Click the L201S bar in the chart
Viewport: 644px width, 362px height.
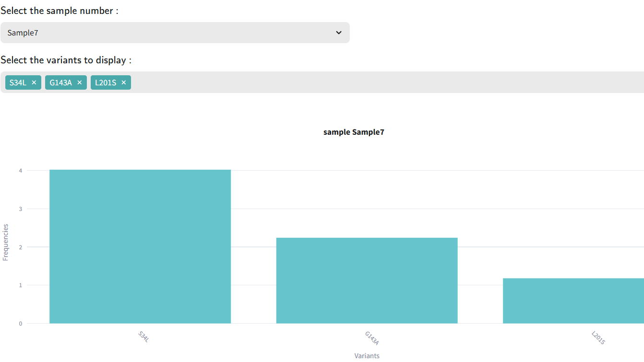pos(573,301)
